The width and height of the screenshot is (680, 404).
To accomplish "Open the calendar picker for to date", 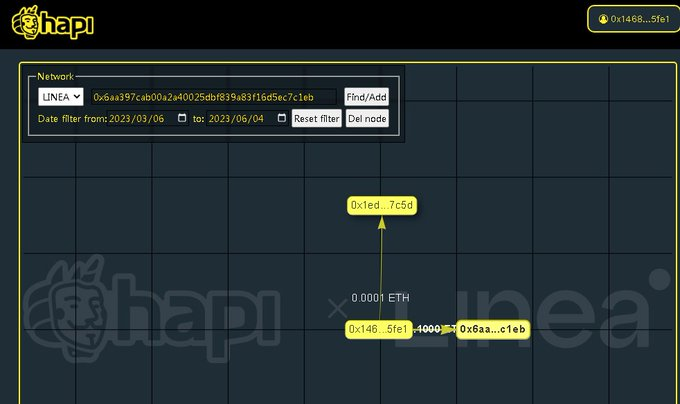I will (x=281, y=118).
